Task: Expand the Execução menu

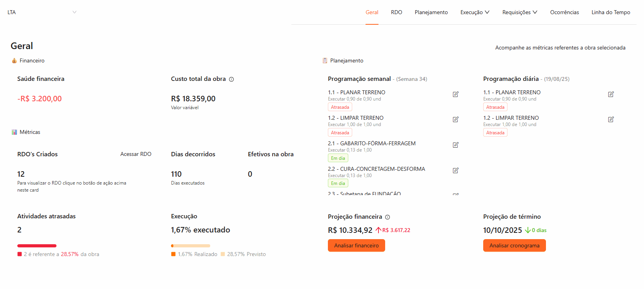Action: [x=475, y=12]
